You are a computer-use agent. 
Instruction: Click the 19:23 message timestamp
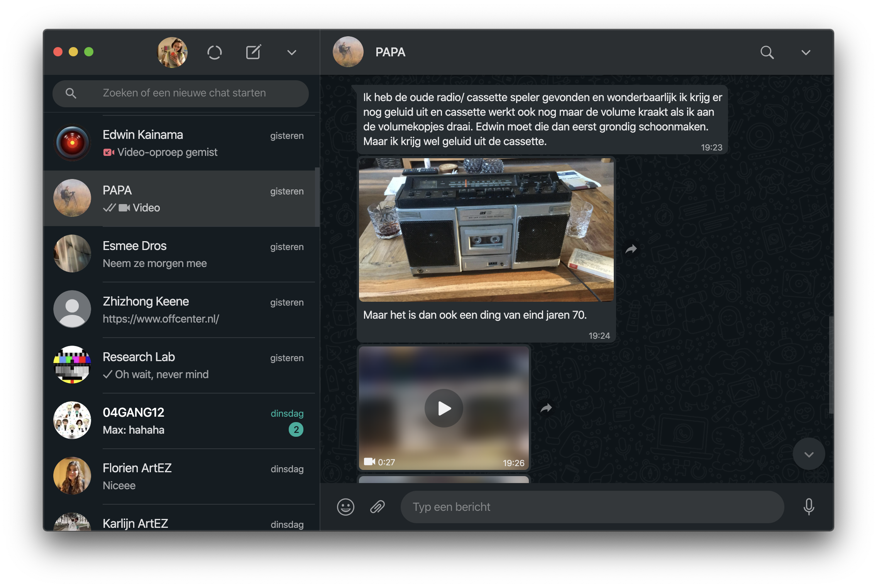(711, 148)
